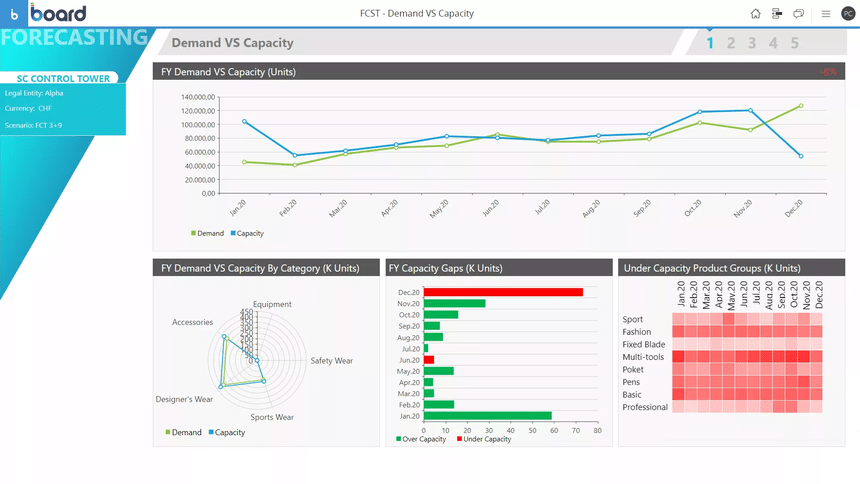Switch to page 5 tab
Viewport: 860px width, 484px height.
coord(795,43)
